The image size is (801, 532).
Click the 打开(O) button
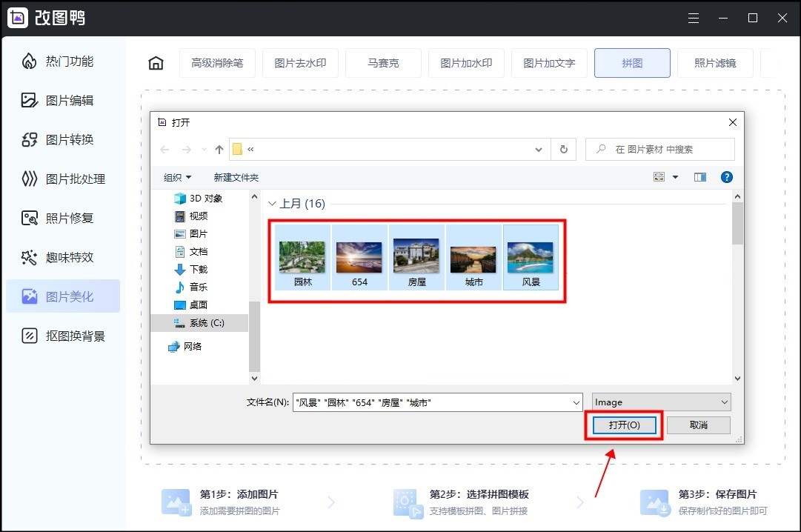point(623,425)
